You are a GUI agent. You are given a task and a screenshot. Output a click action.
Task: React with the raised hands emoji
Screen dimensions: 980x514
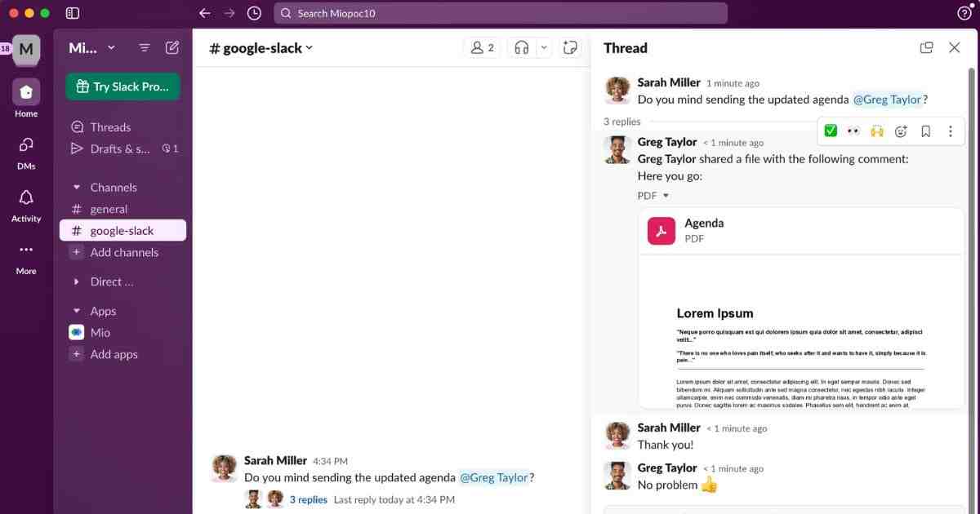pyautogui.click(x=877, y=131)
